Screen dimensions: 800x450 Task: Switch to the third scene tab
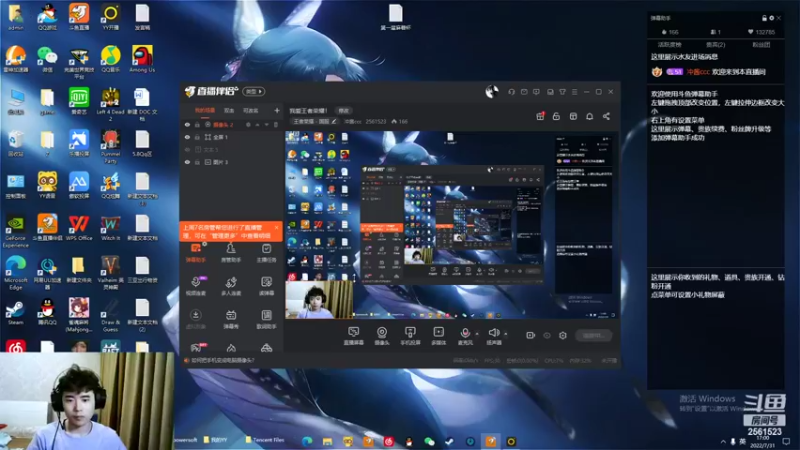point(251,110)
